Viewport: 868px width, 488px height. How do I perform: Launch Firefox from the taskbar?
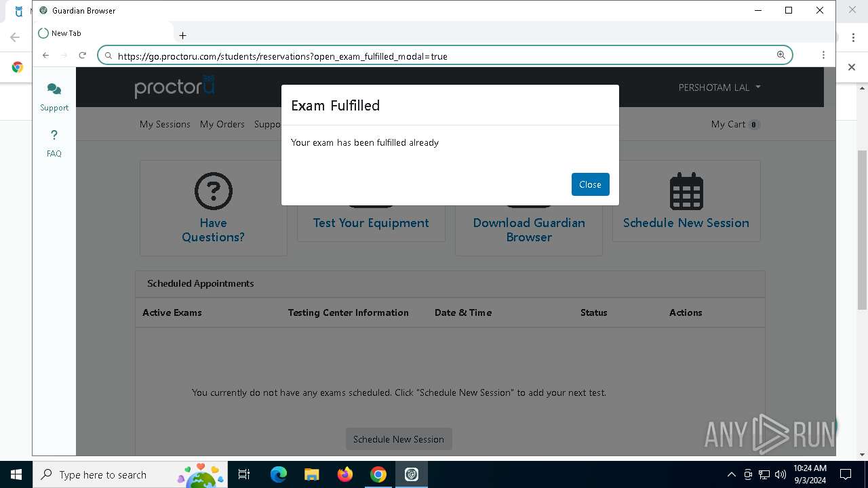[344, 474]
